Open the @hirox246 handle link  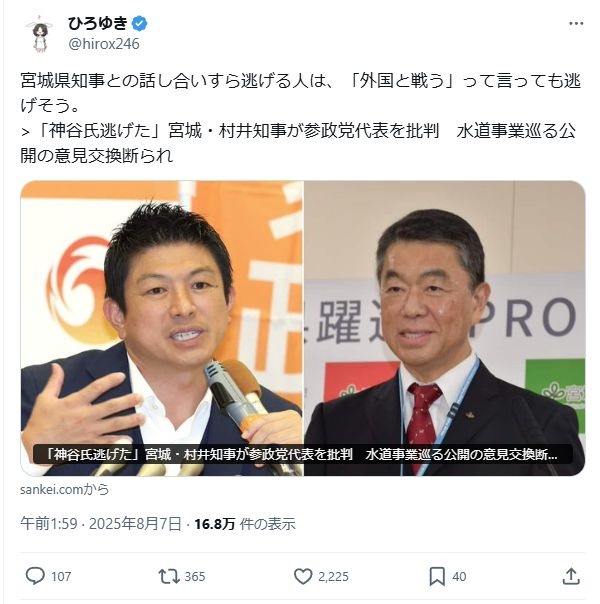[104, 44]
